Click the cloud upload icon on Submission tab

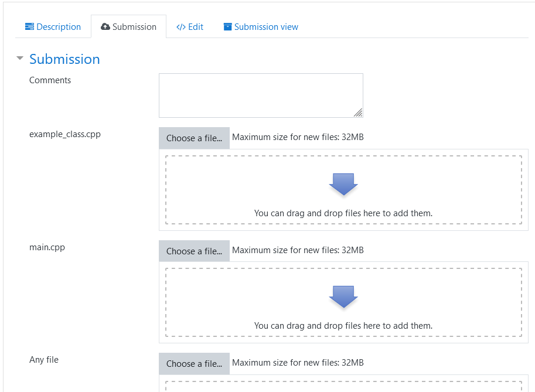point(105,27)
